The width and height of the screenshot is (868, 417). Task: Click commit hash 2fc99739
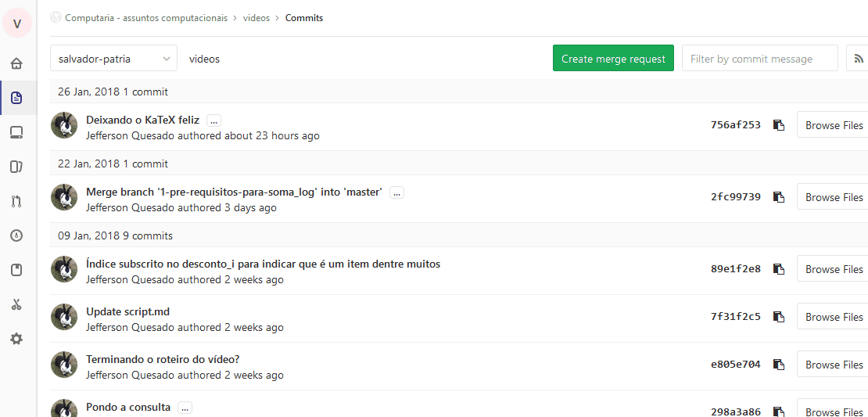736,197
